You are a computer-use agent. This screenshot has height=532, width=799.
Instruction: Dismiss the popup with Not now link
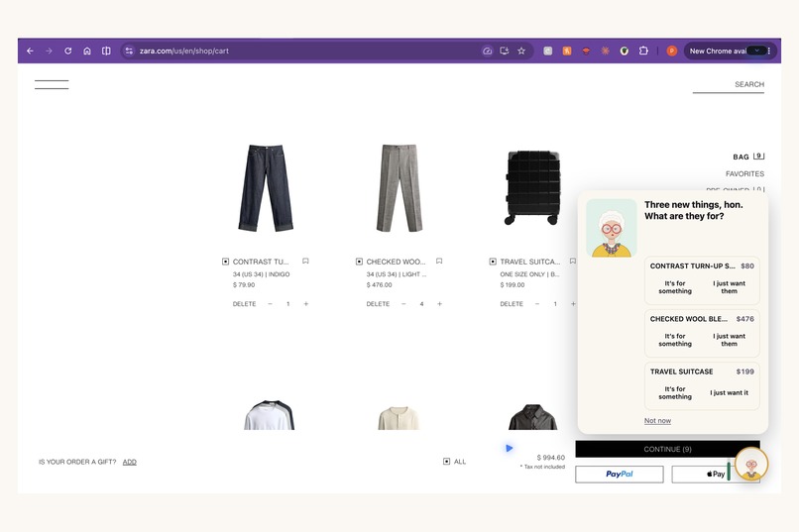tap(657, 421)
